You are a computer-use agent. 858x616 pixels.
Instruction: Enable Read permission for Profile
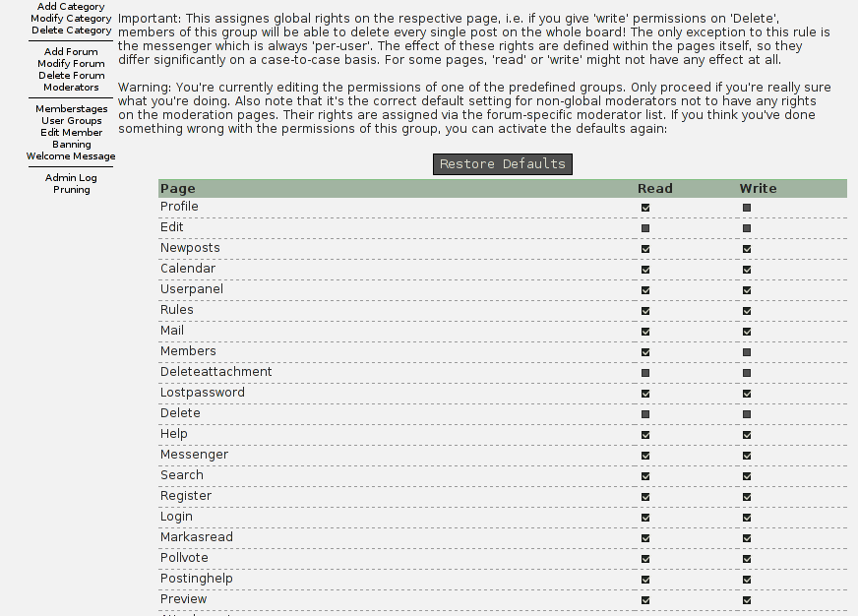pyautogui.click(x=644, y=208)
